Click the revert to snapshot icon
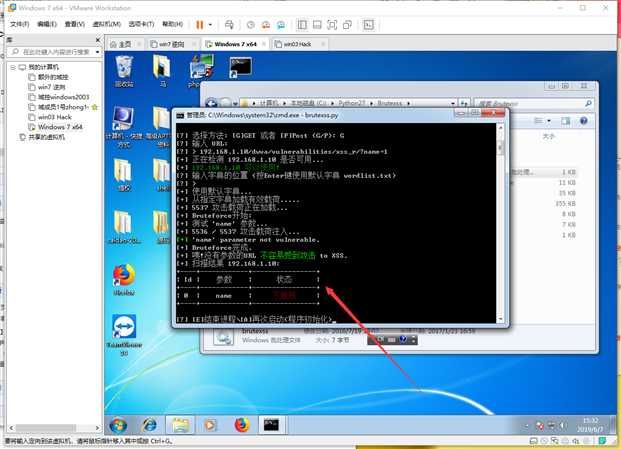 pyautogui.click(x=266, y=25)
